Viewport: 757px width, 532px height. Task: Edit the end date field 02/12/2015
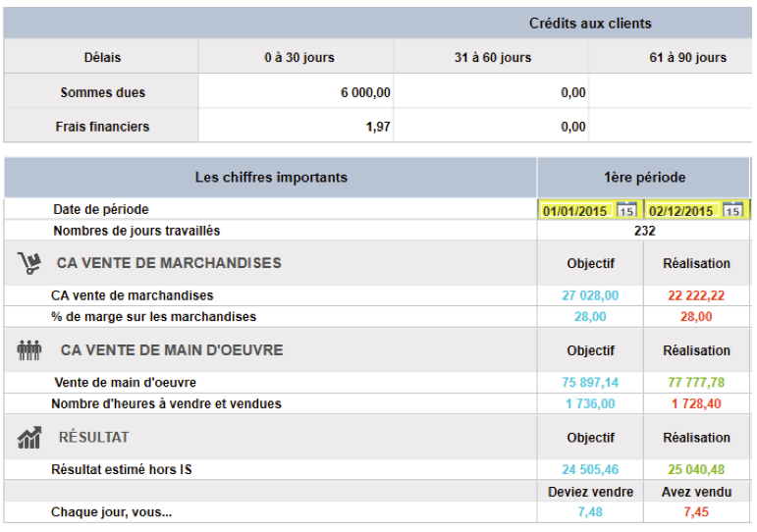click(x=681, y=211)
